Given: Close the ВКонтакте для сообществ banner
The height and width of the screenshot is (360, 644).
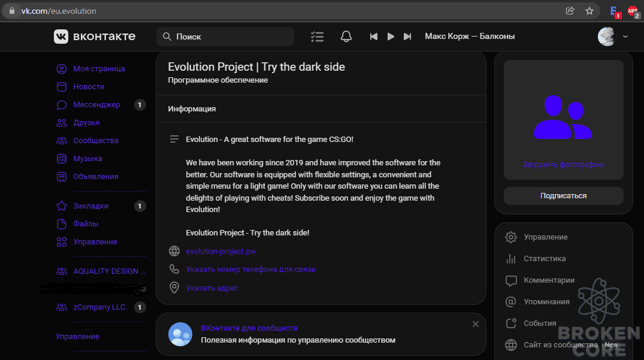Looking at the screenshot, I should click(x=476, y=324).
